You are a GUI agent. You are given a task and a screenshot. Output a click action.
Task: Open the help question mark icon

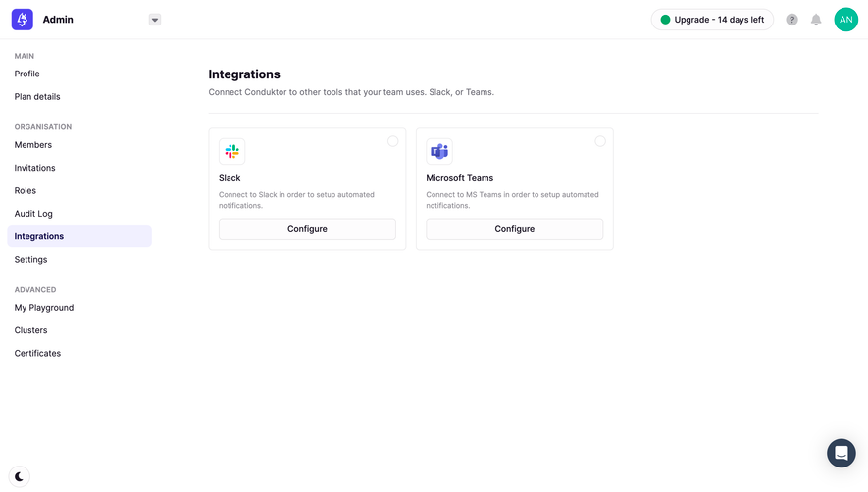(x=791, y=20)
